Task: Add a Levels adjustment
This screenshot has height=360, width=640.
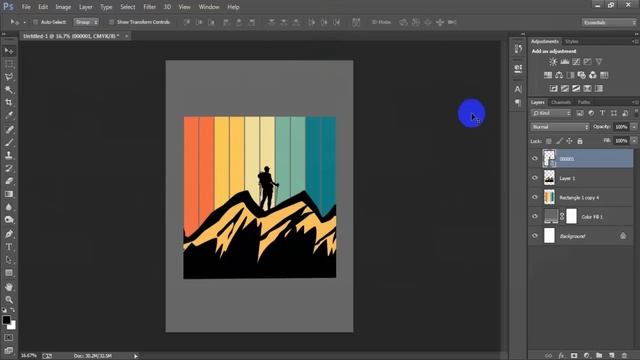Action: [x=564, y=62]
